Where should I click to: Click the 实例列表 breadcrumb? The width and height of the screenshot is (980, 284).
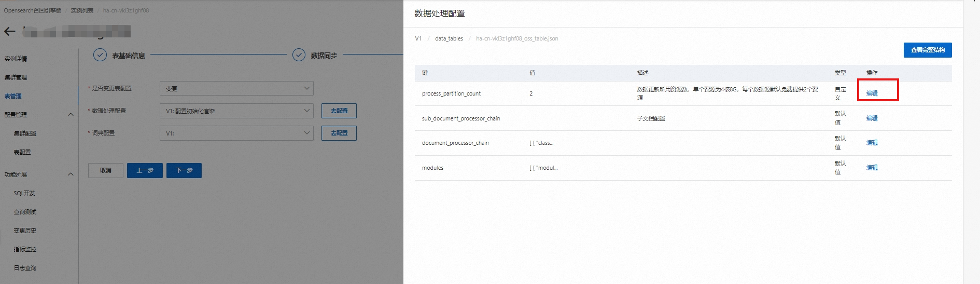click(x=82, y=10)
